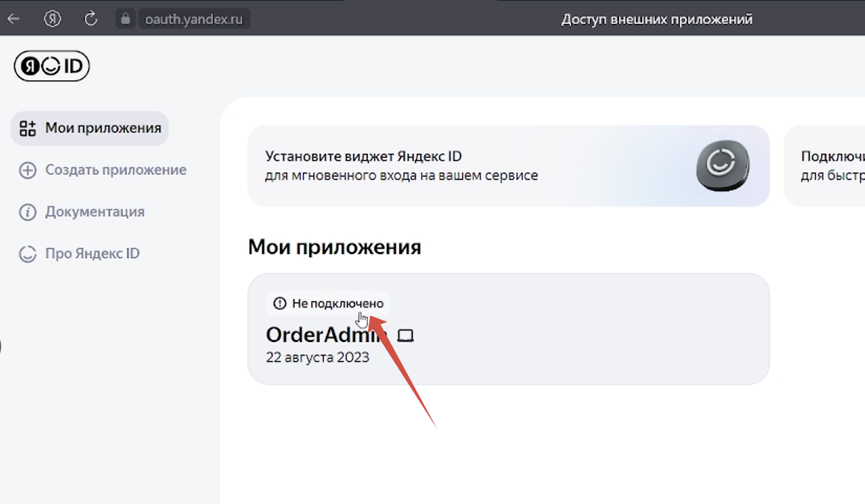Click the Yandex ID logo
Viewport: 865px width, 504px height.
coord(52,66)
